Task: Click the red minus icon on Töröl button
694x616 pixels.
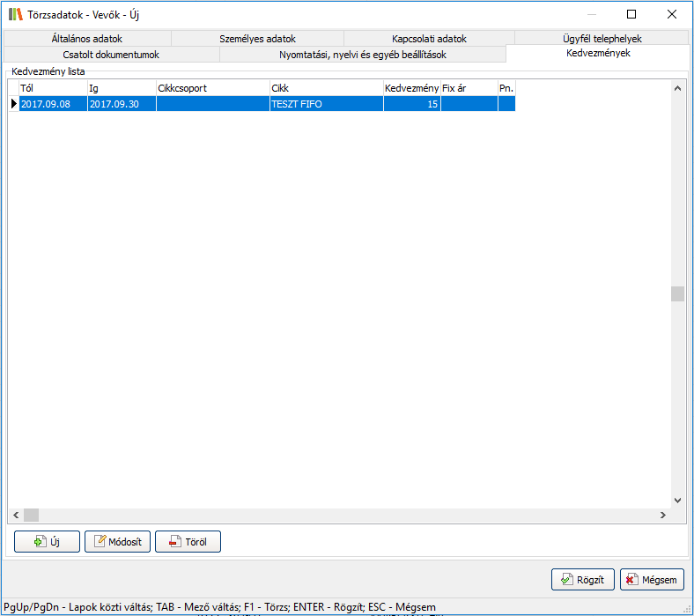Action: 175,542
